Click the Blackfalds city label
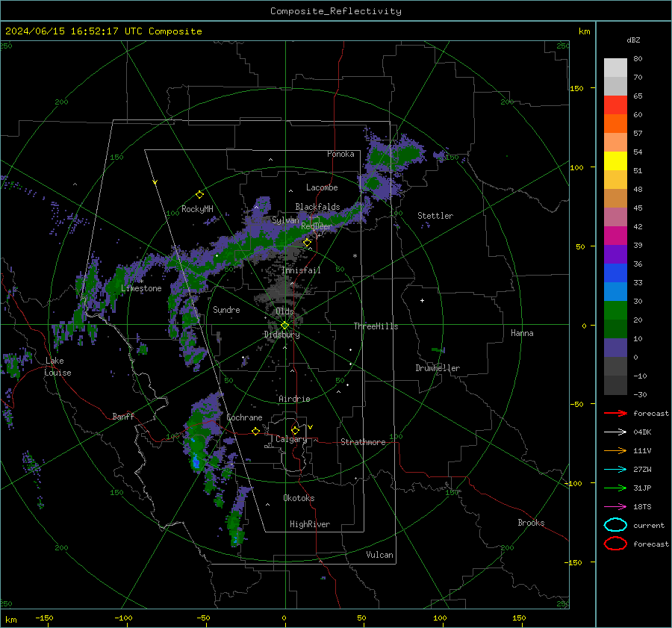The image size is (672, 628). 317,207
